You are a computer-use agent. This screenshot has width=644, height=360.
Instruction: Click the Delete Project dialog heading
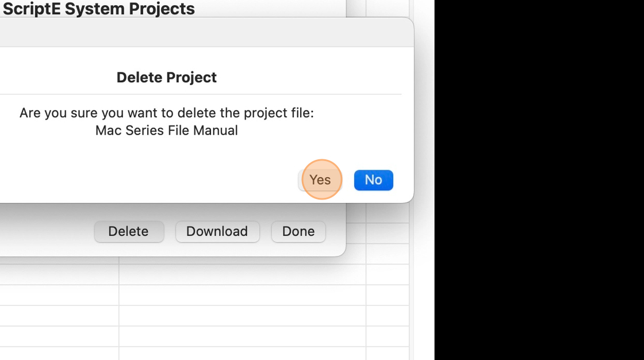point(166,78)
